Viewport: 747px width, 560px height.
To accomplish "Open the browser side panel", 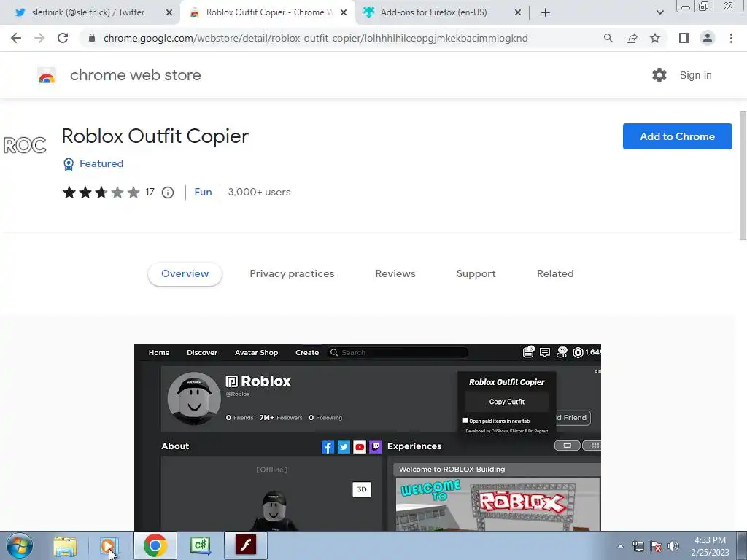I will [684, 38].
